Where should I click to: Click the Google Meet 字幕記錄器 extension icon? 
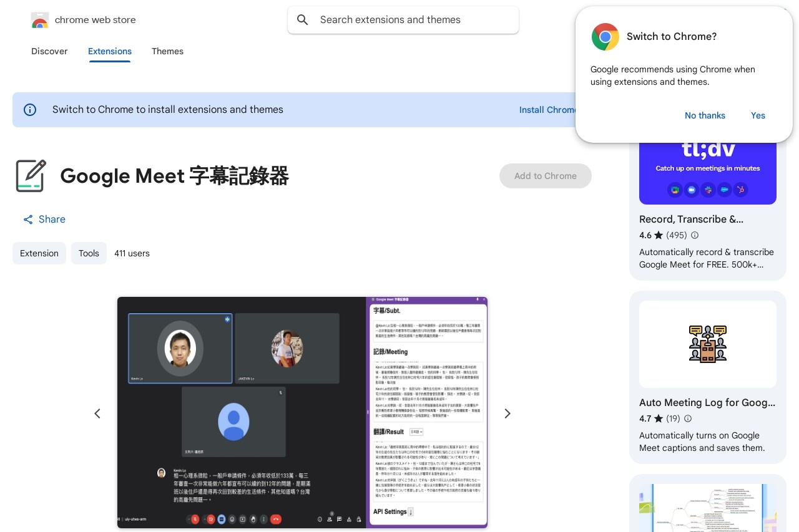click(31, 176)
